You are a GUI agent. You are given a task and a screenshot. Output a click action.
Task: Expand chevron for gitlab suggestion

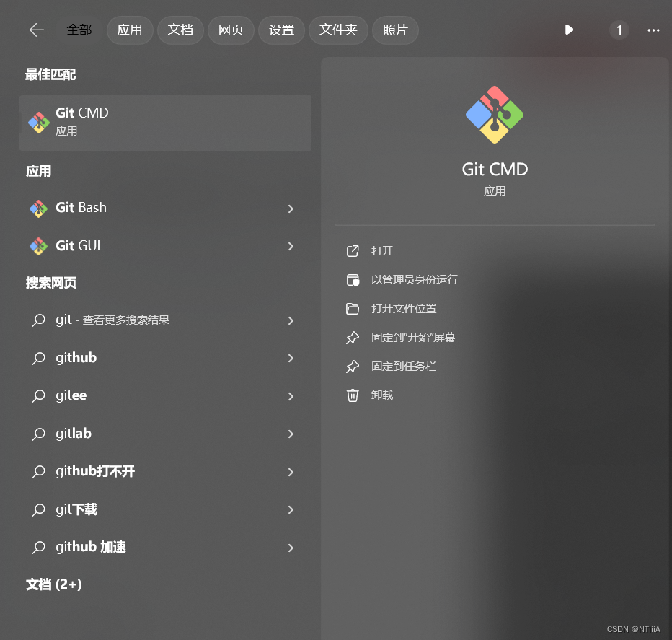291,434
